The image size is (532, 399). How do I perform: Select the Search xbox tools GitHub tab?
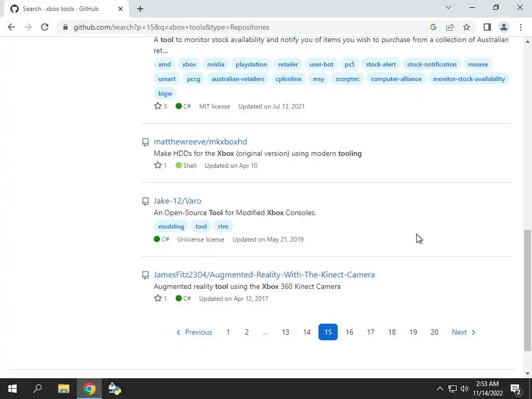66,9
